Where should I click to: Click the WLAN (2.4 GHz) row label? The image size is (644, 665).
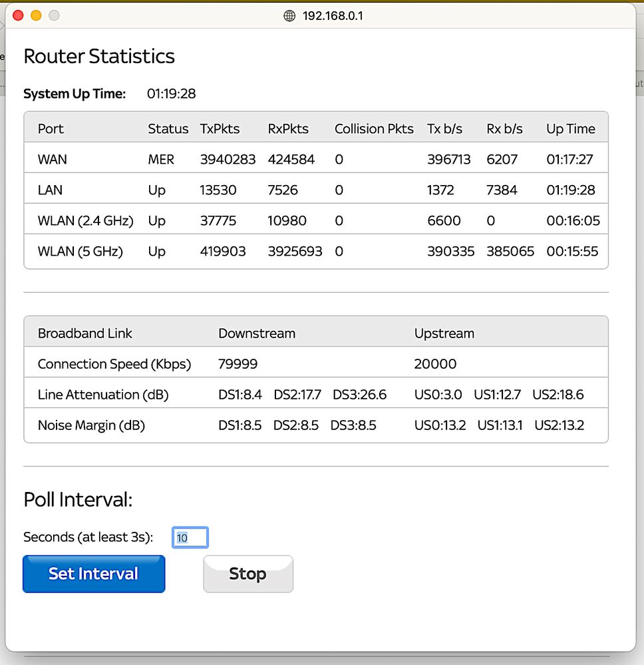pos(85,221)
